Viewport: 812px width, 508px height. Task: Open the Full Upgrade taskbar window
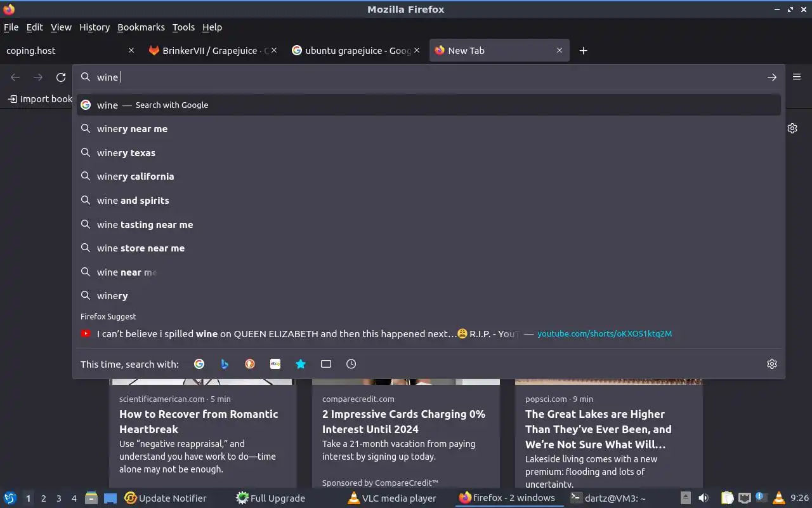coord(270,498)
